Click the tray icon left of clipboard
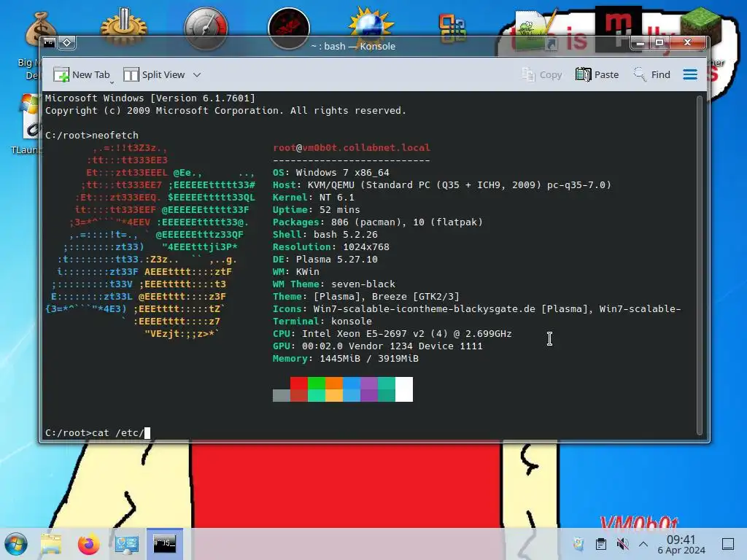The image size is (747, 560). coord(578,544)
